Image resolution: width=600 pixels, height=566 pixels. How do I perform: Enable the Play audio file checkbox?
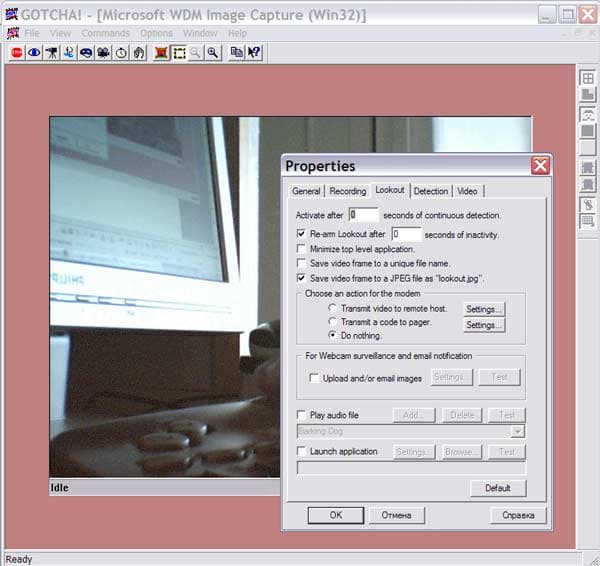(x=302, y=415)
